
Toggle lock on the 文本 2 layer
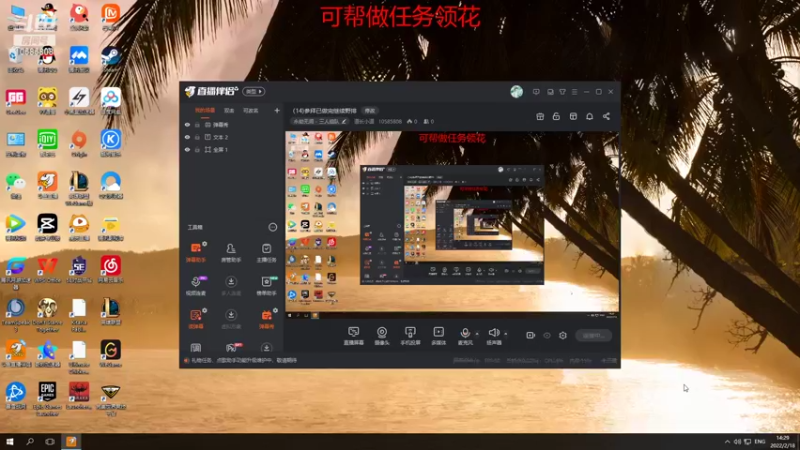[197, 137]
